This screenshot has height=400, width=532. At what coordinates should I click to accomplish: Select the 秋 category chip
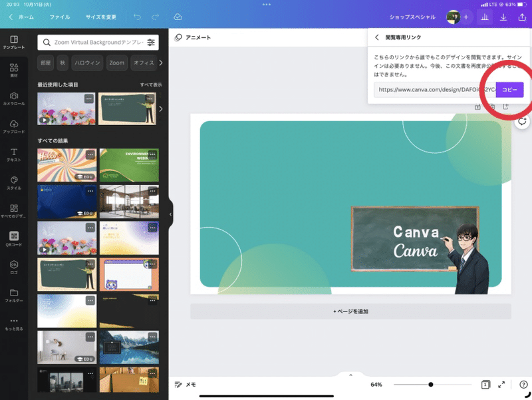[x=63, y=63]
